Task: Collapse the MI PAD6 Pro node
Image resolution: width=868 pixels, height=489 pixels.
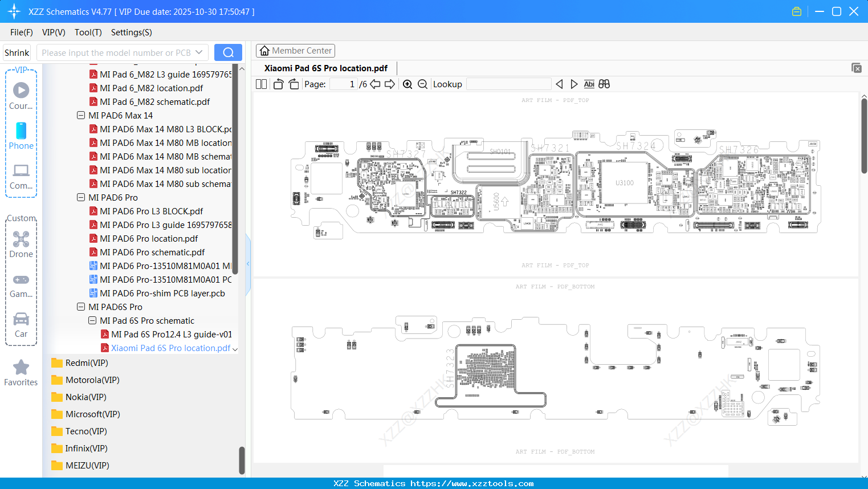Action: 81,198
